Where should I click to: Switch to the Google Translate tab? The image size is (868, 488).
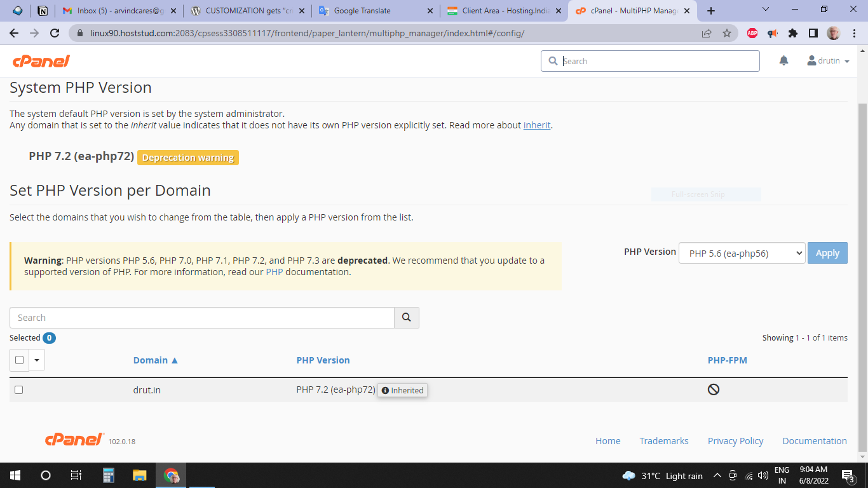coord(376,11)
